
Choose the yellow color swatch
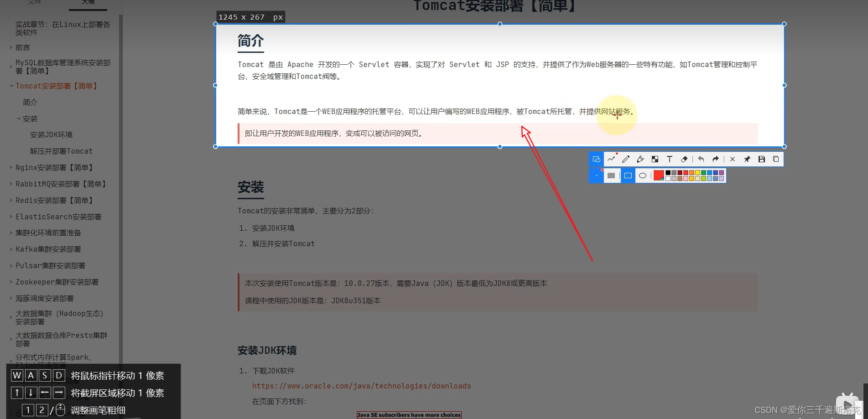pos(698,173)
